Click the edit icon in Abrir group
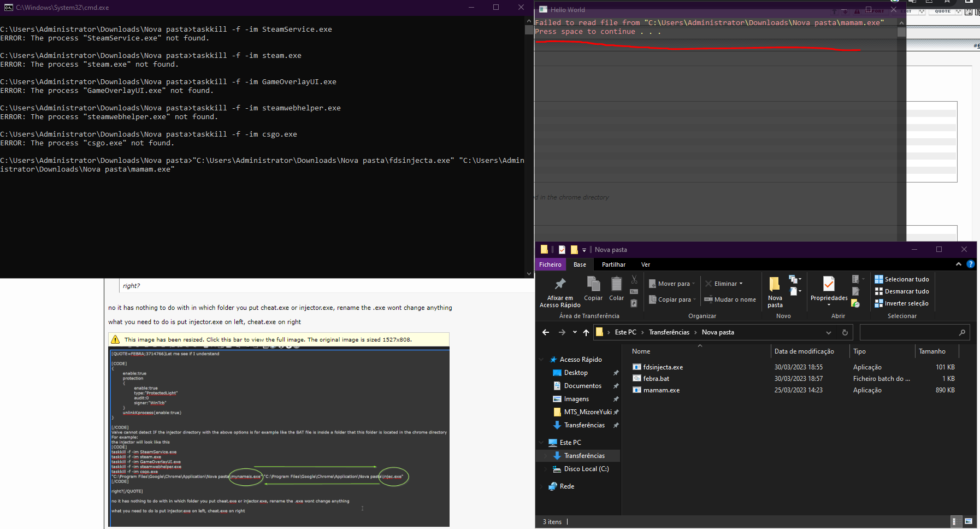This screenshot has width=980, height=529. 855,291
